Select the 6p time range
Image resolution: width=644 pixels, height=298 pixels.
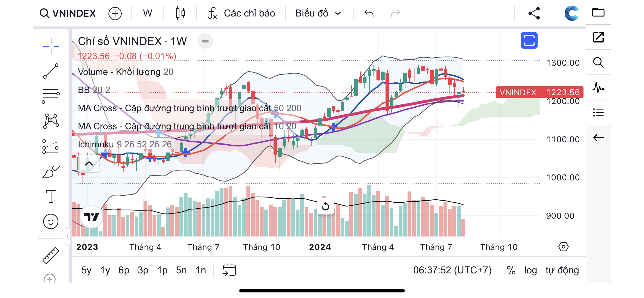coord(124,270)
